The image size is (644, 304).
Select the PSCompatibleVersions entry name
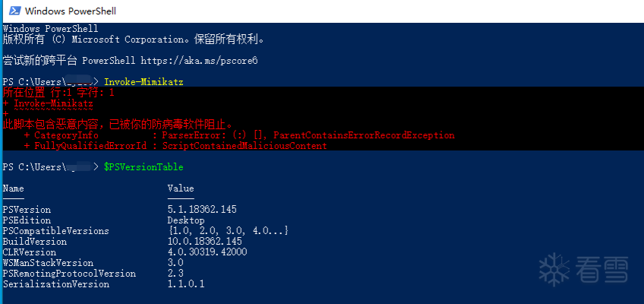coord(55,231)
